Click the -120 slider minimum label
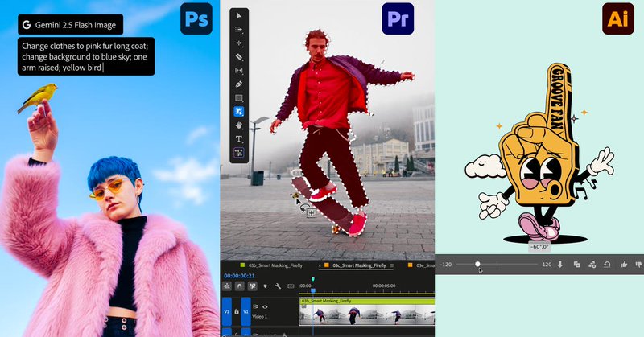 point(446,265)
